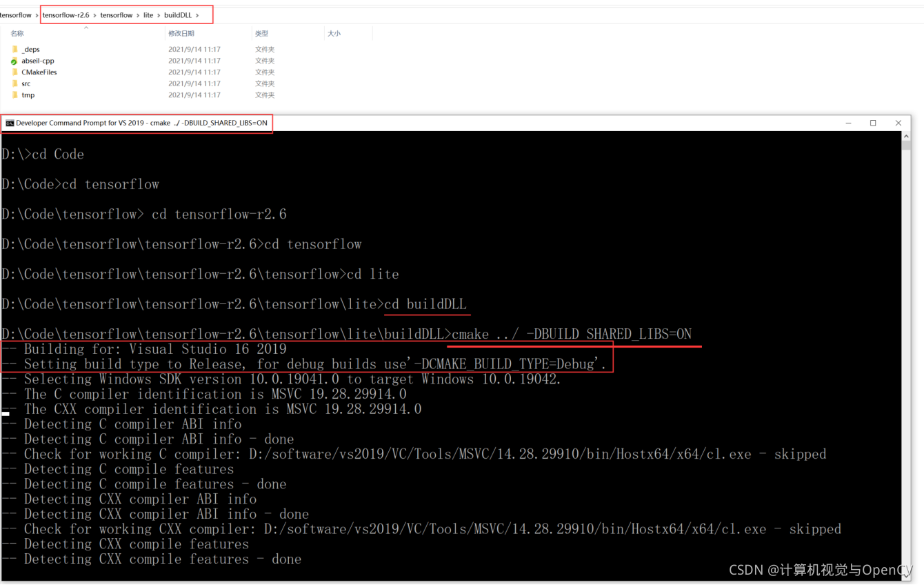The height and width of the screenshot is (585, 924).
Task: Select the tmp folder name
Action: (x=28, y=95)
